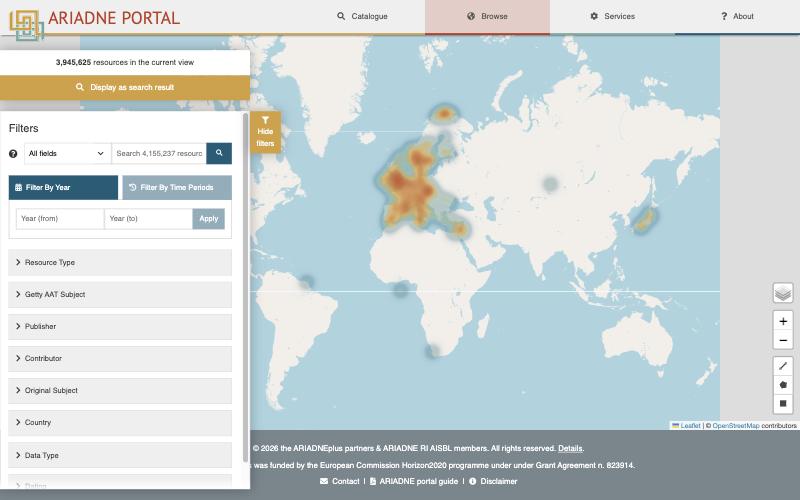Image resolution: width=800 pixels, height=500 pixels.
Task: Expand the Resource Type filter
Action: coord(120,262)
